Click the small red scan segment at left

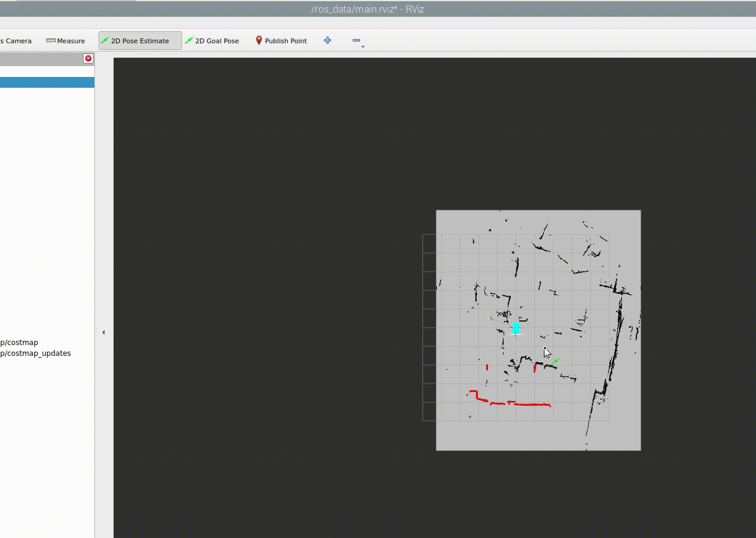487,367
